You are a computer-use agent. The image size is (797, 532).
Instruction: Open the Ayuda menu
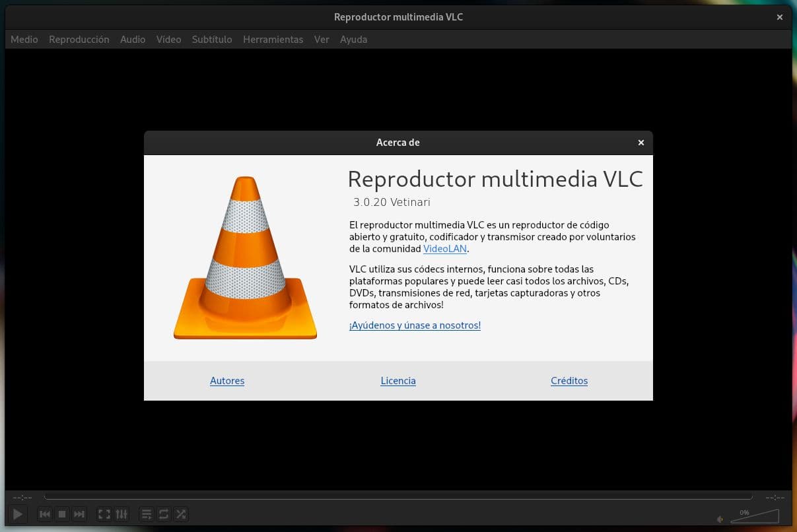click(x=354, y=40)
